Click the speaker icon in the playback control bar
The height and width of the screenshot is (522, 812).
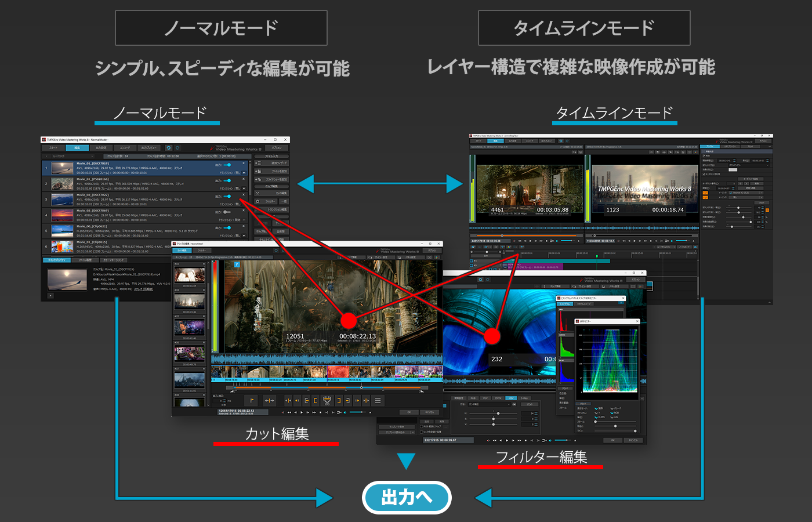click(x=345, y=412)
